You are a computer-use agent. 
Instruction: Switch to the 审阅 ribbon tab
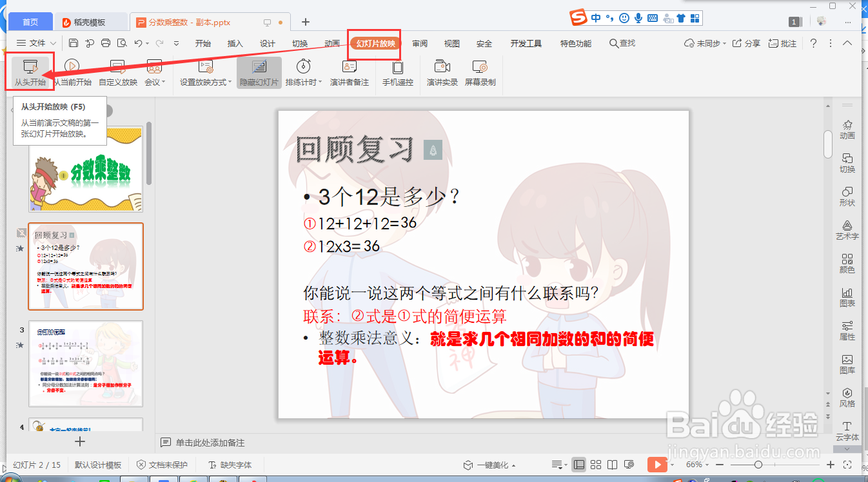pos(420,43)
